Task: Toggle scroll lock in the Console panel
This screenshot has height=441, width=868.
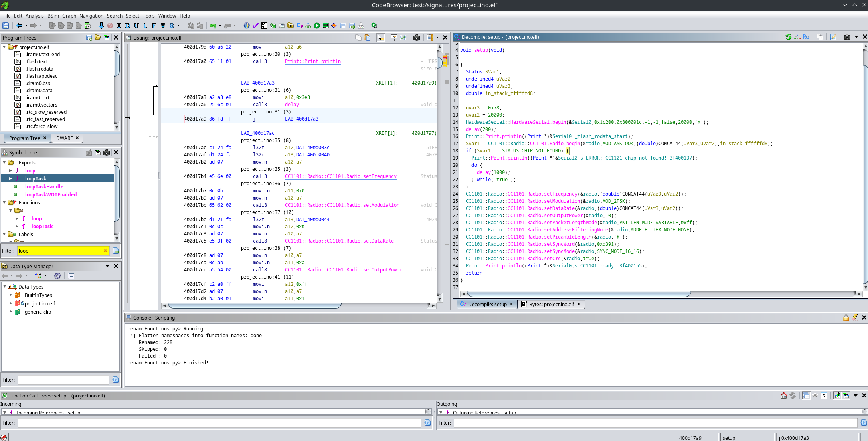Action: [x=846, y=318]
